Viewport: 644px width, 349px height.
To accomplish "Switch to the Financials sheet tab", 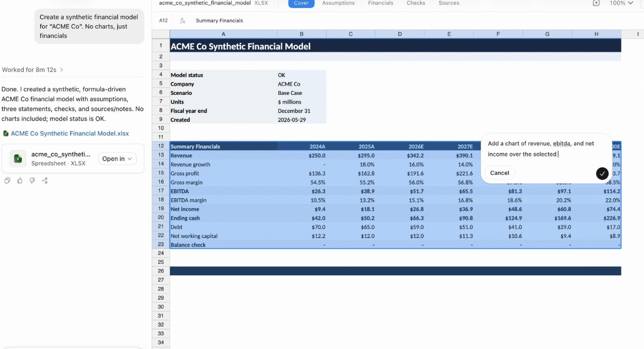I will 380,3.
